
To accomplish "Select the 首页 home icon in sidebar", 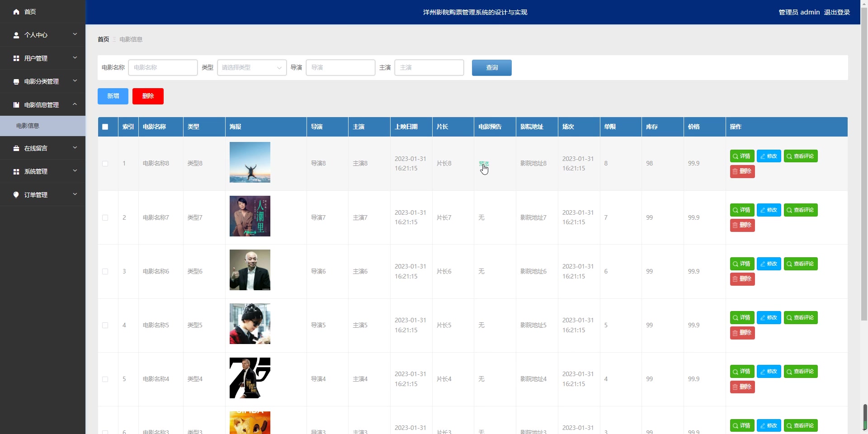I will click(x=16, y=12).
